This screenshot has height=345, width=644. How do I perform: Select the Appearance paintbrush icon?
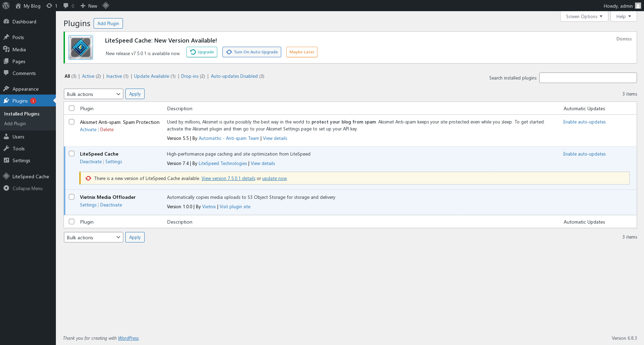click(x=7, y=89)
